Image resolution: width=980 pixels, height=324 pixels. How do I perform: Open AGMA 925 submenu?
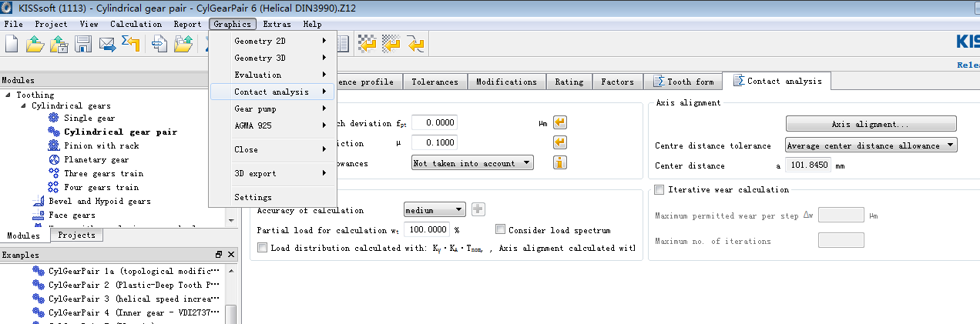pyautogui.click(x=273, y=125)
